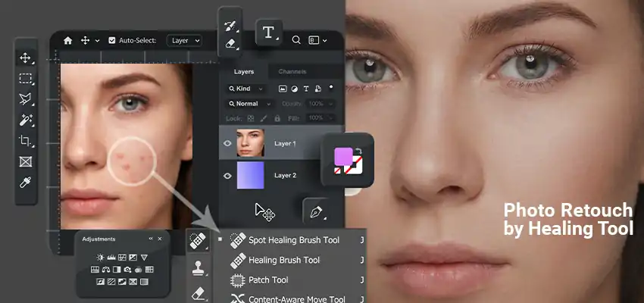Turn layer filtering on or off
Image resolution: width=644 pixels, height=303 pixels.
pyautogui.click(x=331, y=87)
